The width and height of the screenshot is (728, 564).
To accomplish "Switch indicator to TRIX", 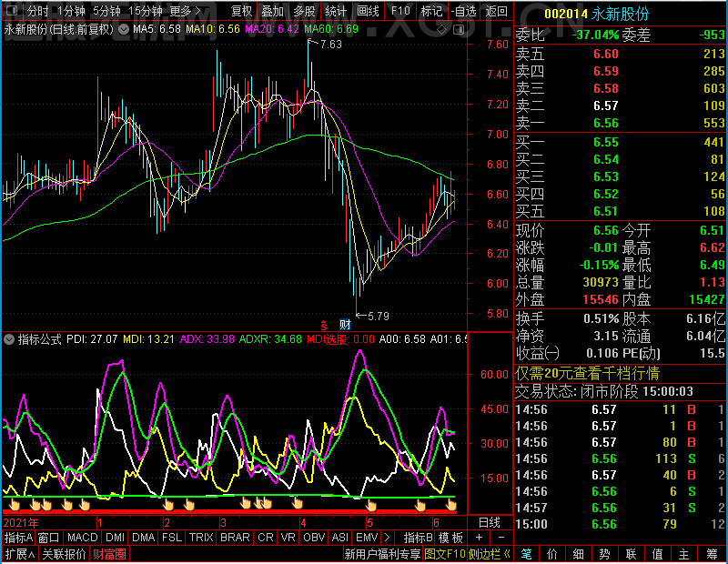I will pyautogui.click(x=201, y=538).
